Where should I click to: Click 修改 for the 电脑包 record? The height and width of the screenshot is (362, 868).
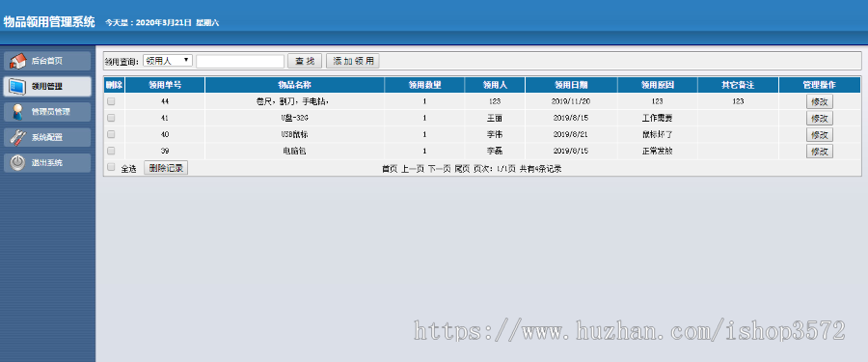[x=819, y=152]
